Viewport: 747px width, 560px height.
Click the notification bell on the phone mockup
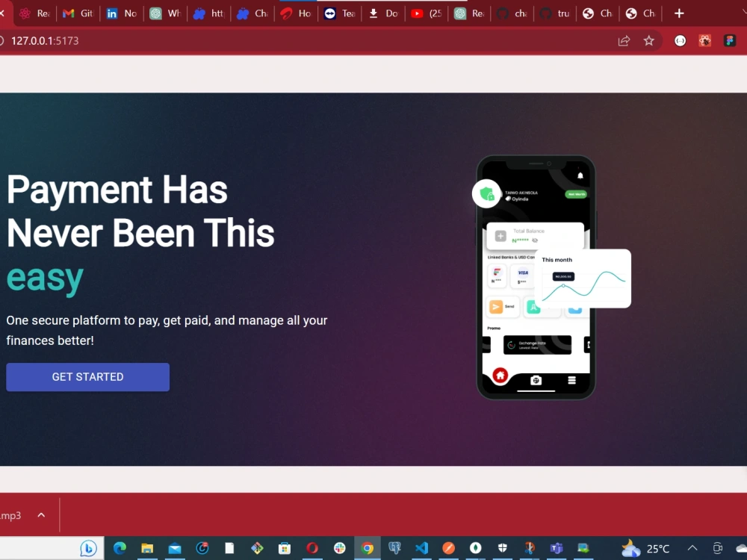click(x=580, y=175)
